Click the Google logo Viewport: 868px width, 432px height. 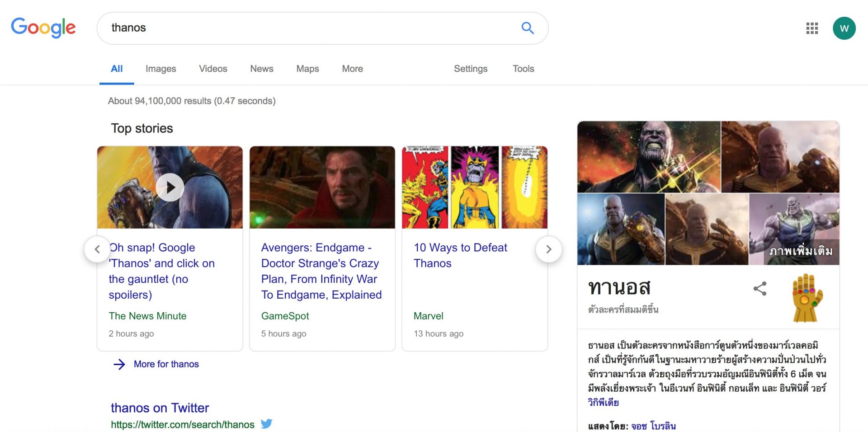click(43, 28)
